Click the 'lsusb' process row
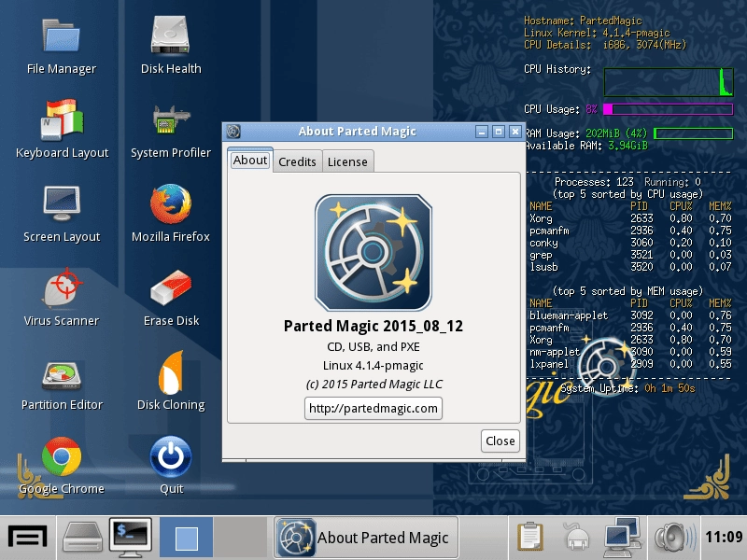The height and width of the screenshot is (560, 747). coord(630,267)
